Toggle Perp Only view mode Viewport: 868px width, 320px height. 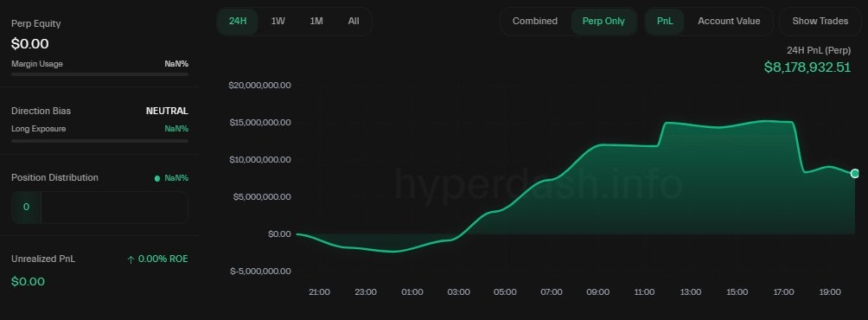(603, 22)
